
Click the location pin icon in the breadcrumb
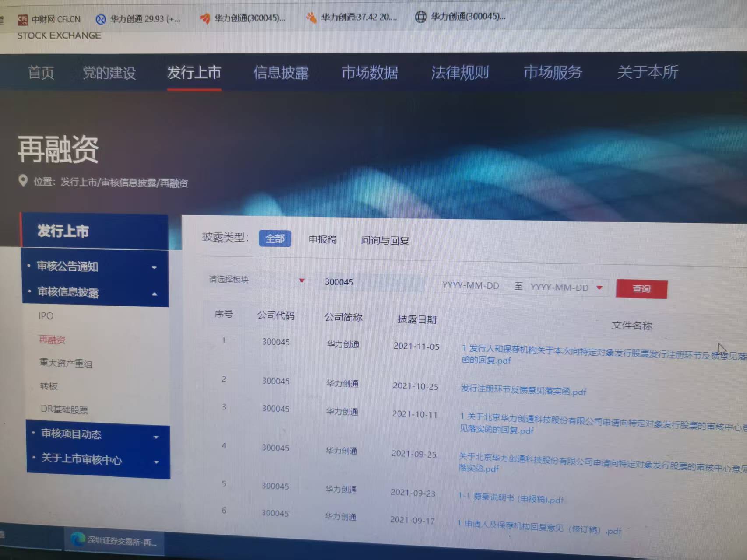pos(23,180)
